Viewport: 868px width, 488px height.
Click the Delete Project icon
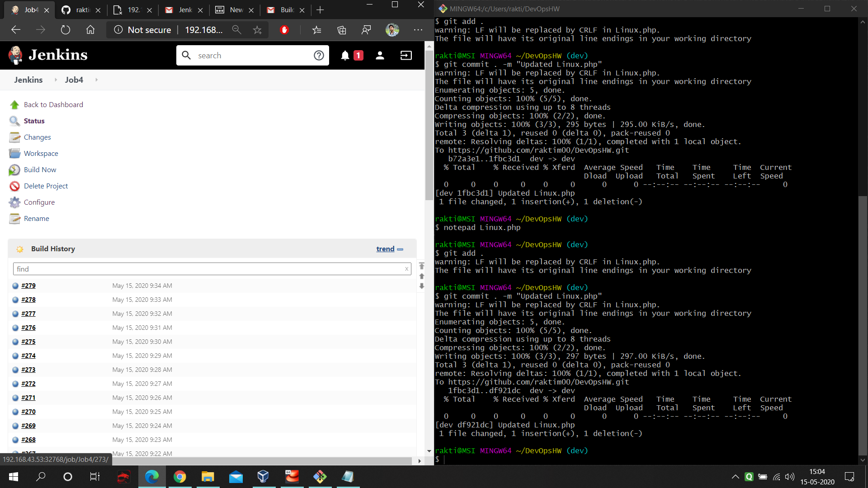[x=14, y=186]
